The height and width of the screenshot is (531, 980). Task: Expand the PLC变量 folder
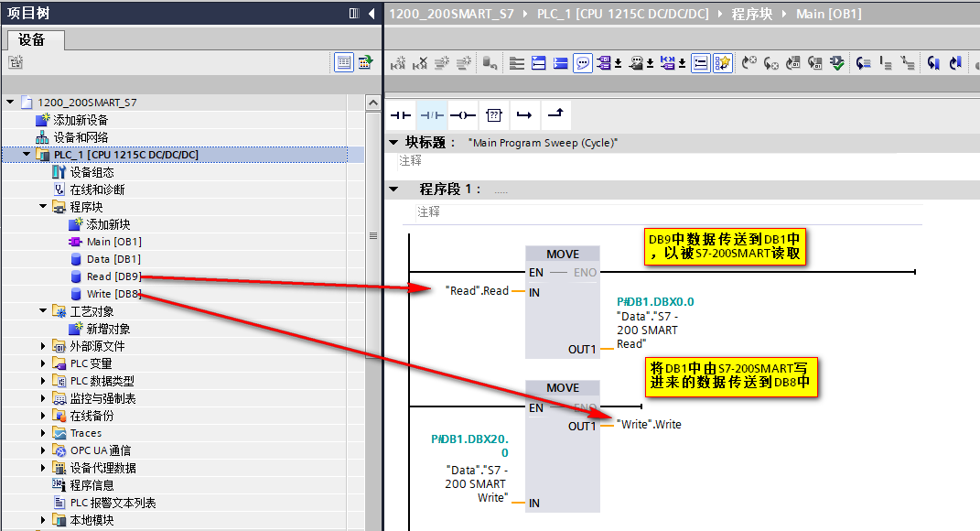[x=42, y=363]
